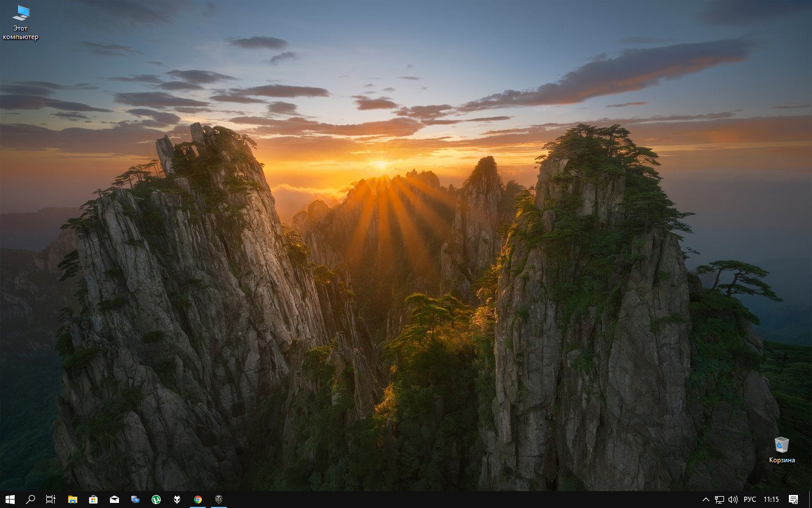Open the volume control in the tray
Image resolution: width=812 pixels, height=508 pixels.
point(733,500)
